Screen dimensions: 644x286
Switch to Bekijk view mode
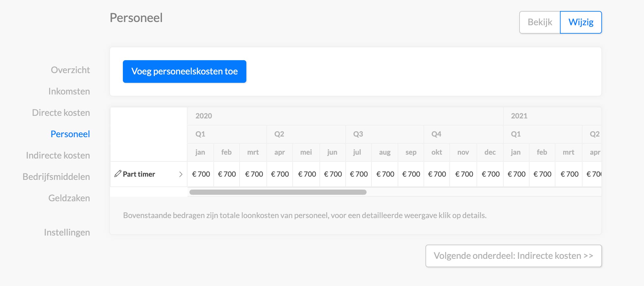(540, 22)
